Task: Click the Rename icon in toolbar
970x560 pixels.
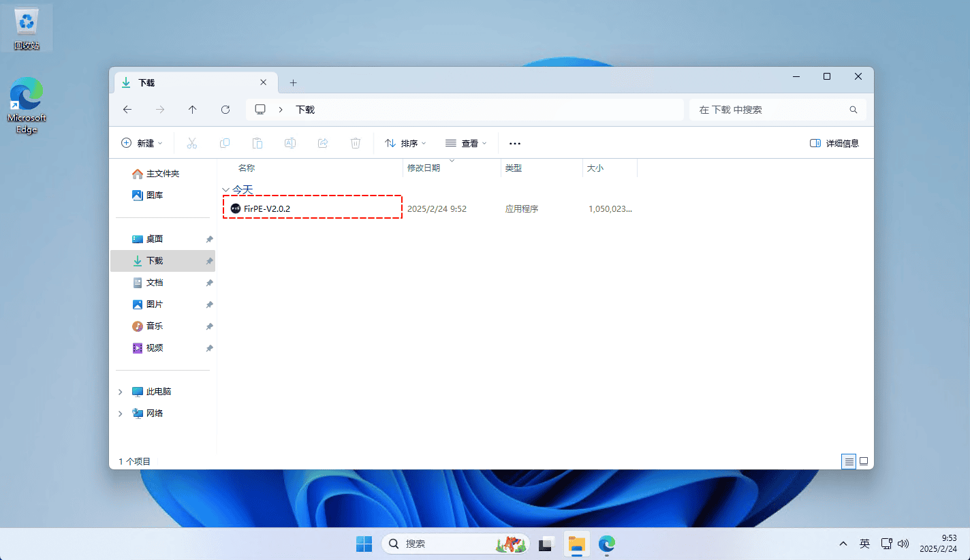Action: (290, 143)
